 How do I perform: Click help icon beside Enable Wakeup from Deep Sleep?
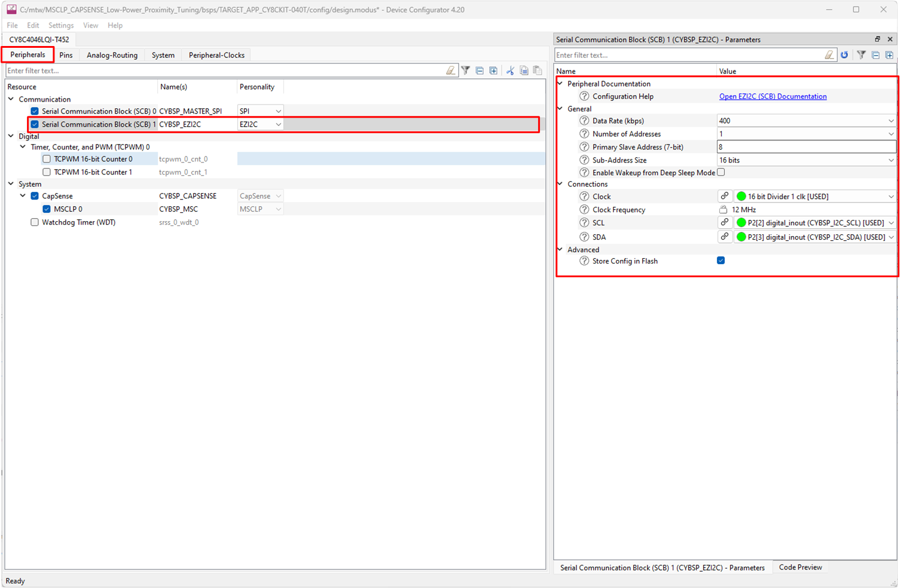point(584,173)
